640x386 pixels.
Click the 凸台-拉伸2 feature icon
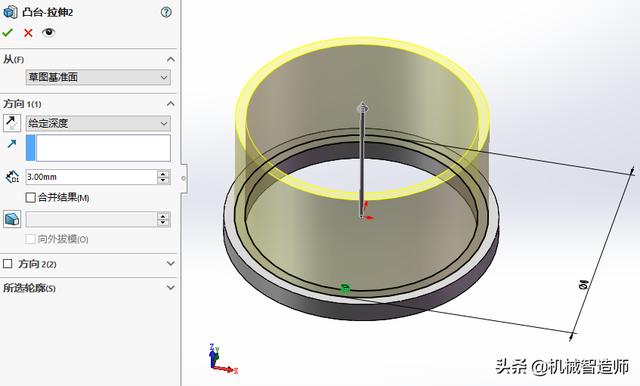10,12
